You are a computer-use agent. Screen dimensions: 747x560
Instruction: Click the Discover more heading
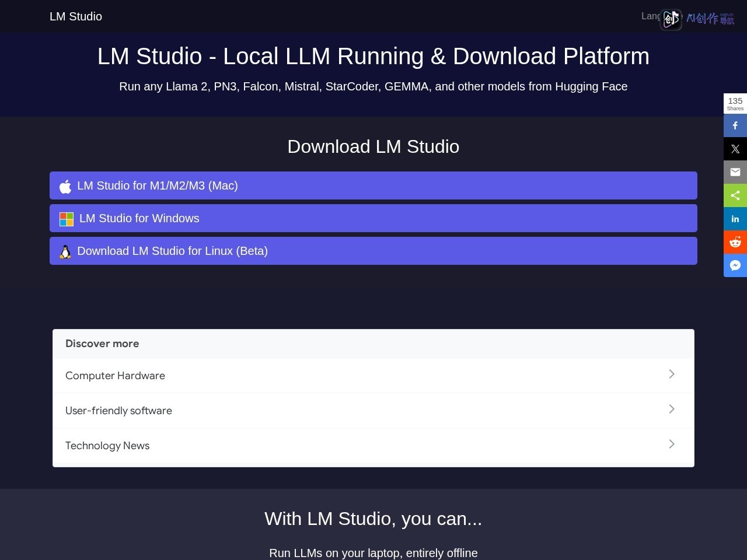point(102,344)
